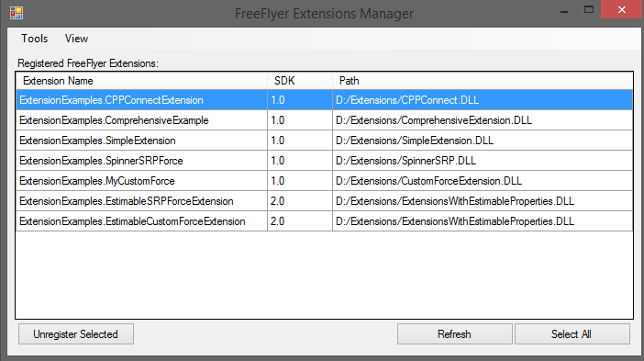The width and height of the screenshot is (644, 361).
Task: Minimize the Extensions Manager window
Action: tap(564, 11)
